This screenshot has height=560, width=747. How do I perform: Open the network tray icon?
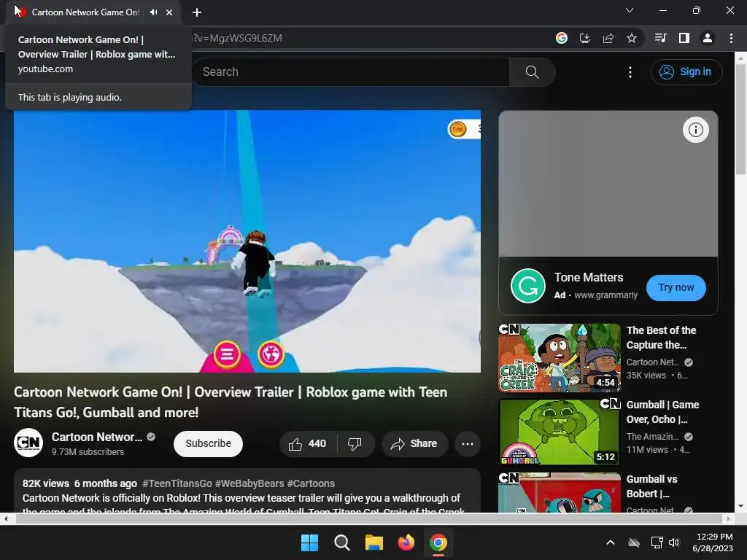657,542
